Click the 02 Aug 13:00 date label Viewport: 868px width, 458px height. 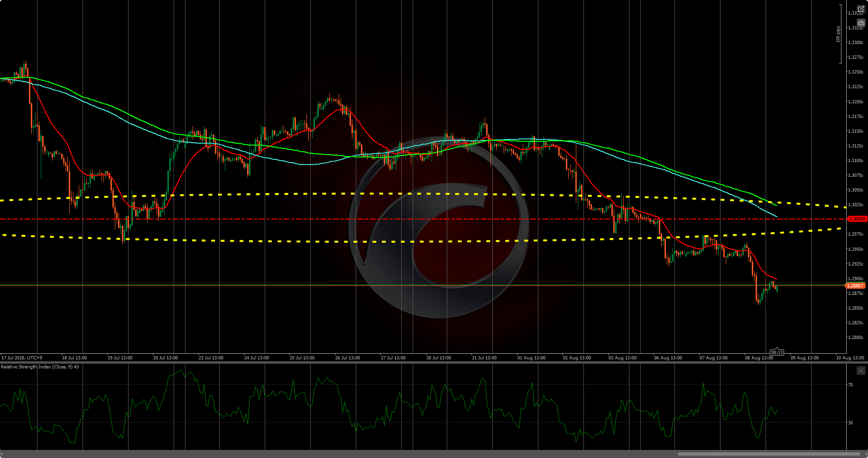[577, 358]
